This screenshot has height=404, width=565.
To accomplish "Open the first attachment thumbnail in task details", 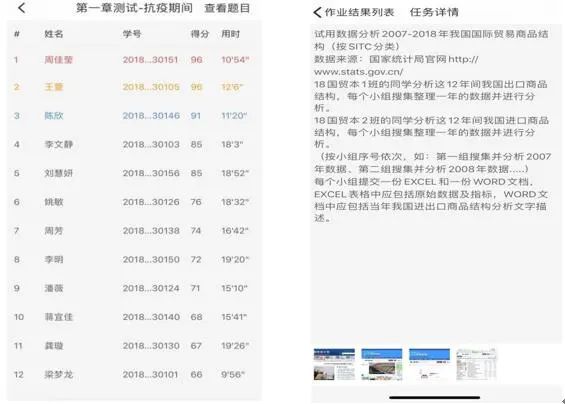I will 334,364.
